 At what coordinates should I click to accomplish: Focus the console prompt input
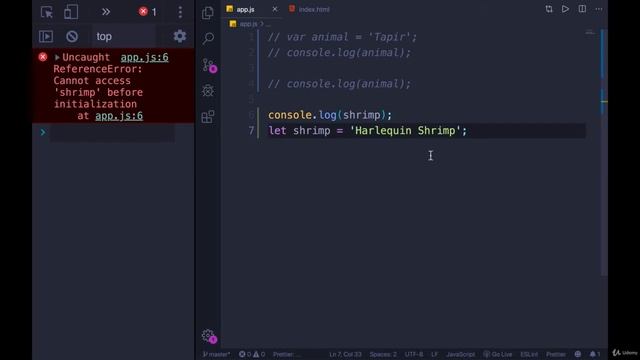[x=112, y=133]
